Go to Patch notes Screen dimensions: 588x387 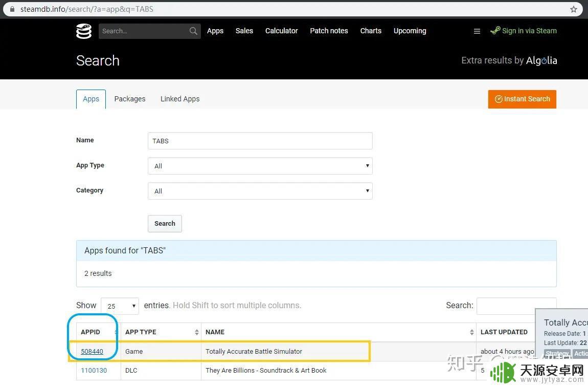click(329, 31)
